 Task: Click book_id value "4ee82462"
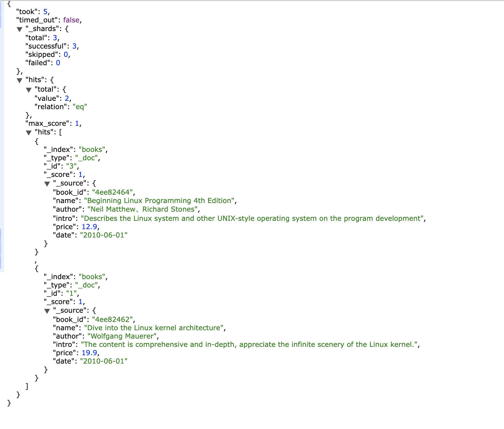tap(112, 320)
